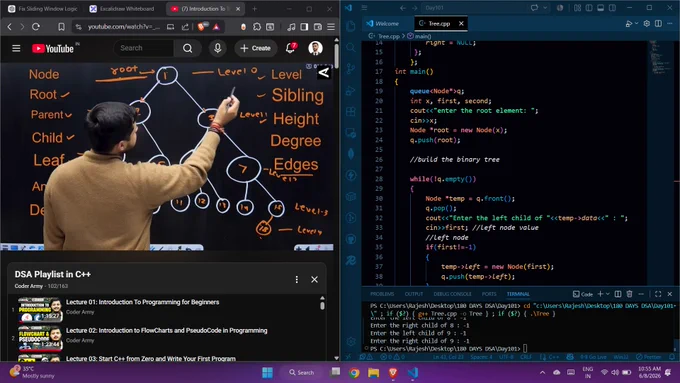Open Extensions view in VS Code sidebar
680x383 pixels.
click(351, 111)
